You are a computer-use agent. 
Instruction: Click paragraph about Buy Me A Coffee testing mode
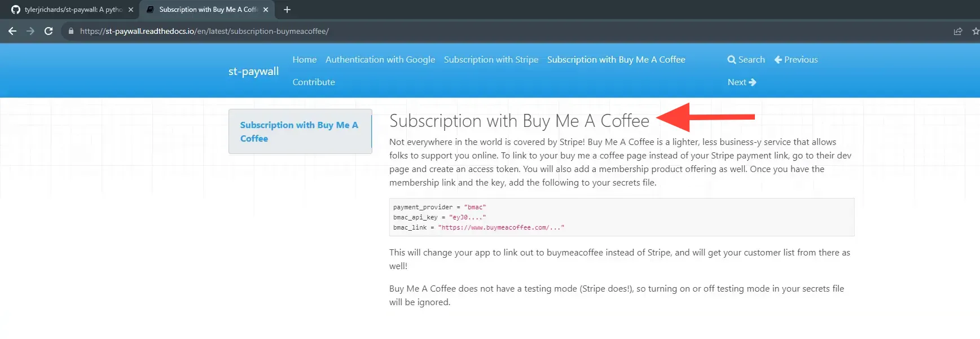(x=617, y=296)
